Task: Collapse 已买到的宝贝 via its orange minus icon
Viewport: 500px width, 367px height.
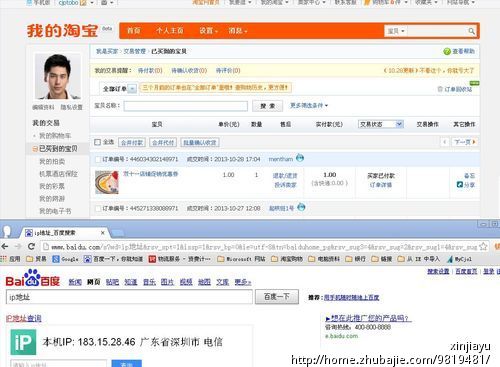Action: coord(35,149)
